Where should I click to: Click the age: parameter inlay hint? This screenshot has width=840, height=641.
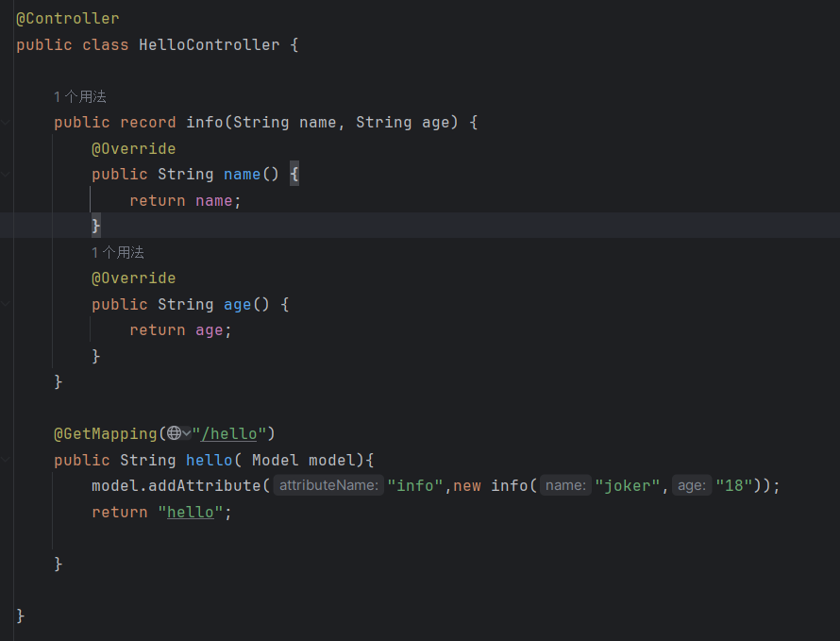click(x=692, y=485)
